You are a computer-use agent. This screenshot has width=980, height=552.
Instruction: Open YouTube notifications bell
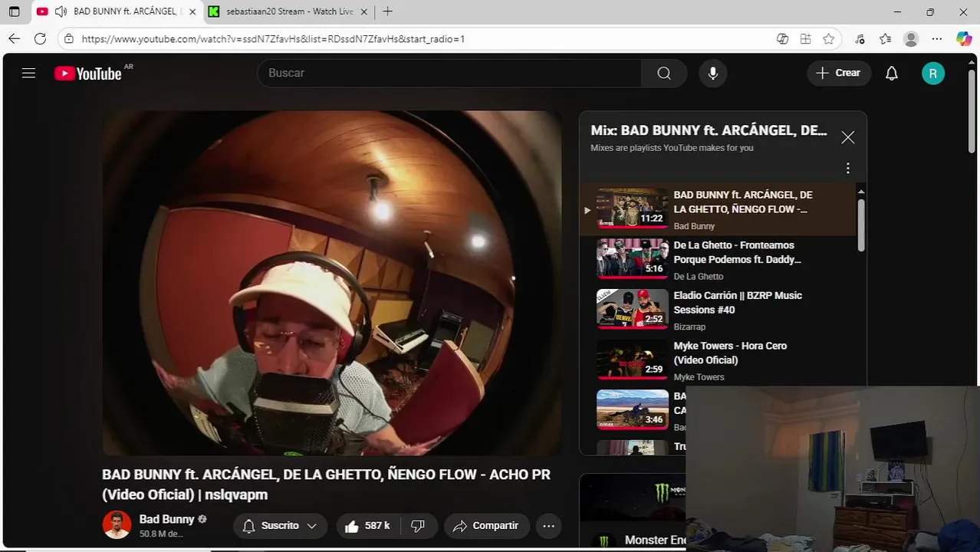coord(891,73)
